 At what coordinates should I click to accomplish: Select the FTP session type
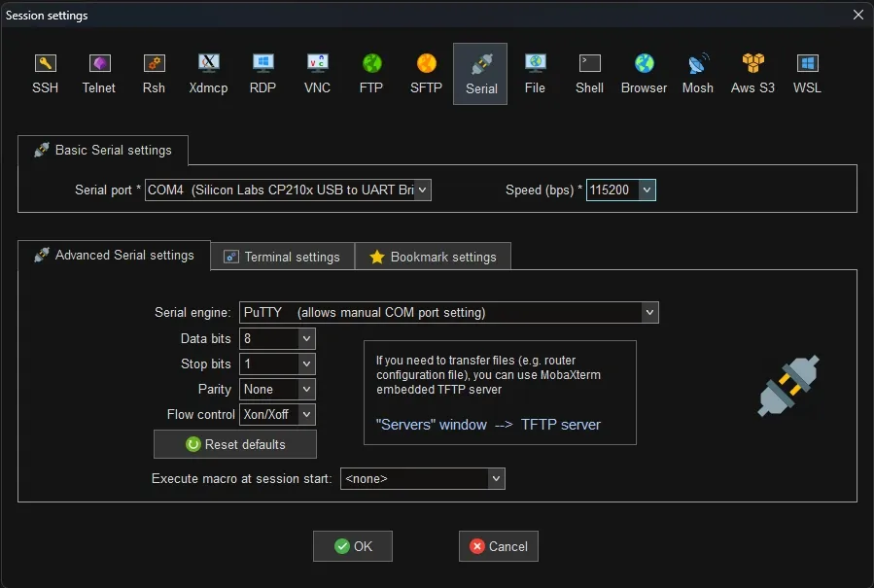(370, 73)
